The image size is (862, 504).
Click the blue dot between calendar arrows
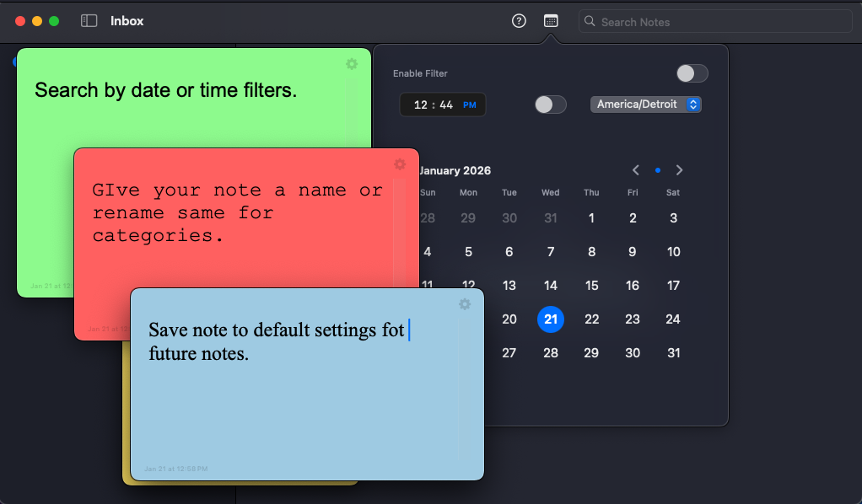tap(657, 169)
